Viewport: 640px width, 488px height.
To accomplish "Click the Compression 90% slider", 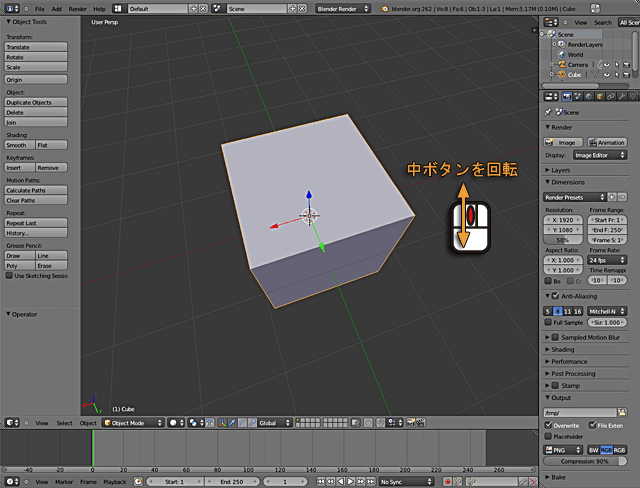I will click(x=585, y=461).
